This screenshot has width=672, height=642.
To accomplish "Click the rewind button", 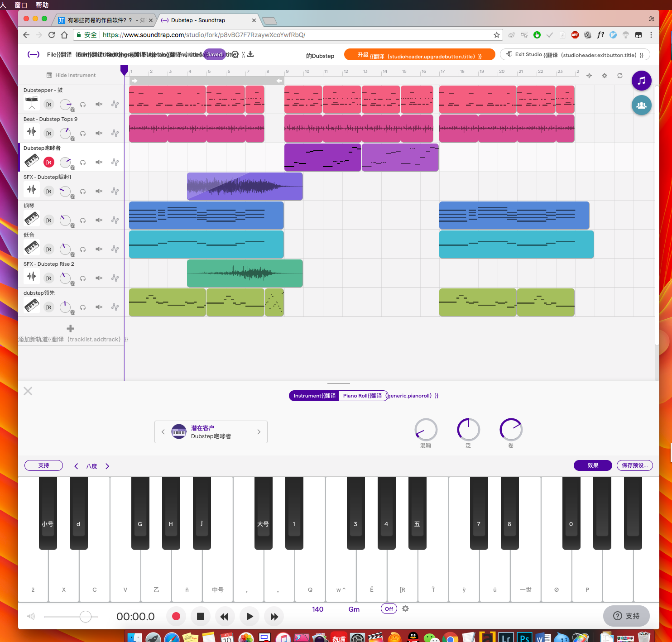I will click(x=224, y=616).
